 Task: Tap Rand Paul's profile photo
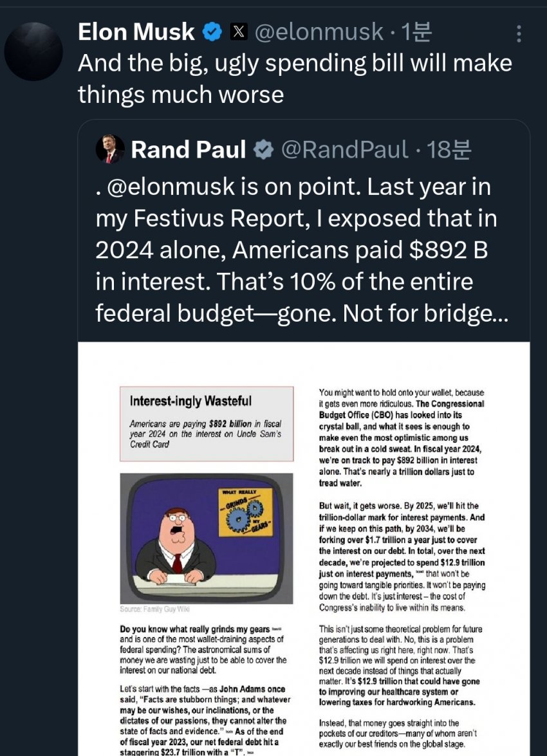click(110, 149)
